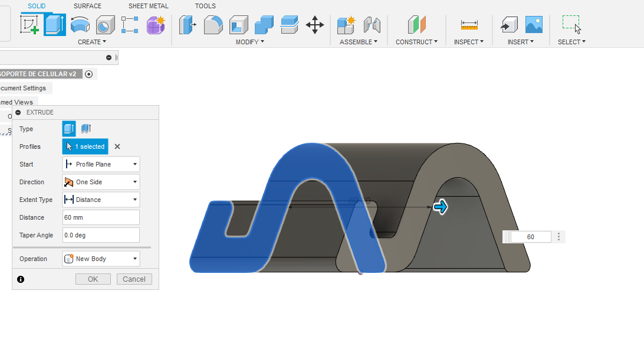Viewport: 644px width, 339px height.
Task: Select the Measure tool
Action: (469, 25)
